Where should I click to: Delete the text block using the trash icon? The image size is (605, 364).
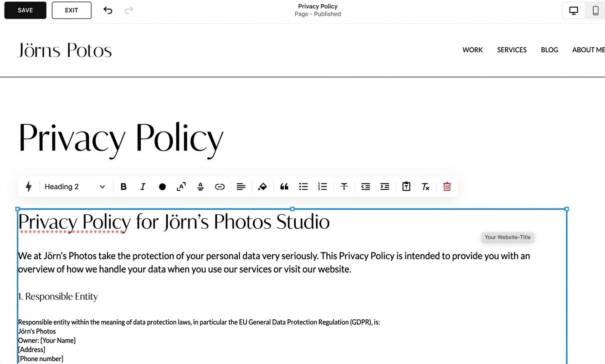446,187
